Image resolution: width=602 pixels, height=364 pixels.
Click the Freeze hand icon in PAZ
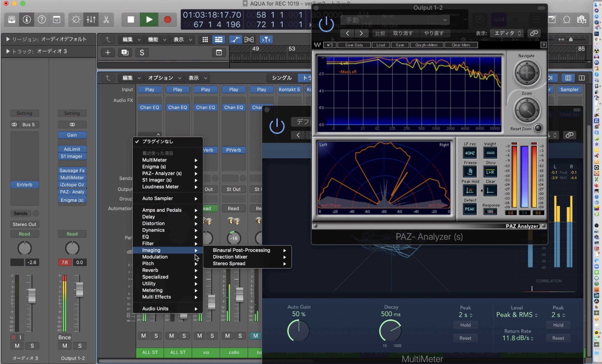[x=470, y=171]
